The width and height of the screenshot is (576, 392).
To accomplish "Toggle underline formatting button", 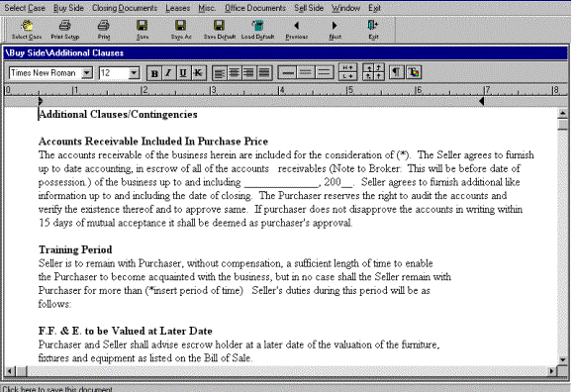I will pos(183,72).
